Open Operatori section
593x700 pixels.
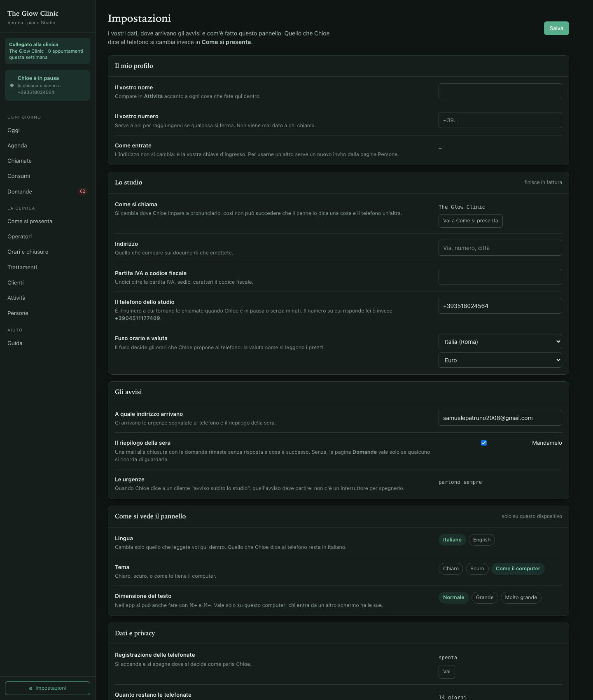point(47,236)
